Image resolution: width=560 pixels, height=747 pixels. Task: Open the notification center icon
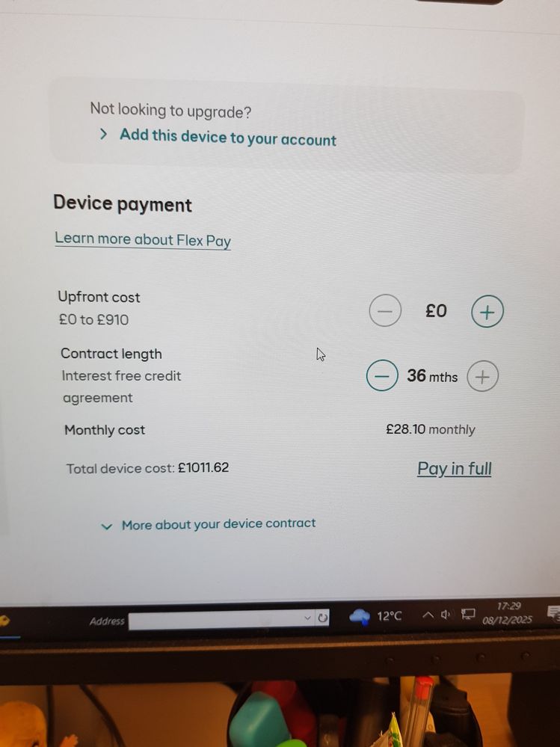coord(553,613)
